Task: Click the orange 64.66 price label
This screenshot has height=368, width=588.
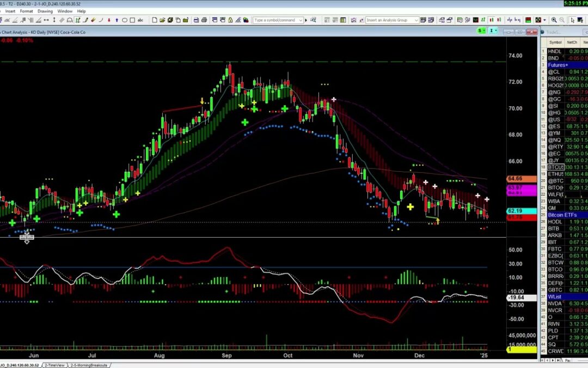Action: tap(514, 179)
